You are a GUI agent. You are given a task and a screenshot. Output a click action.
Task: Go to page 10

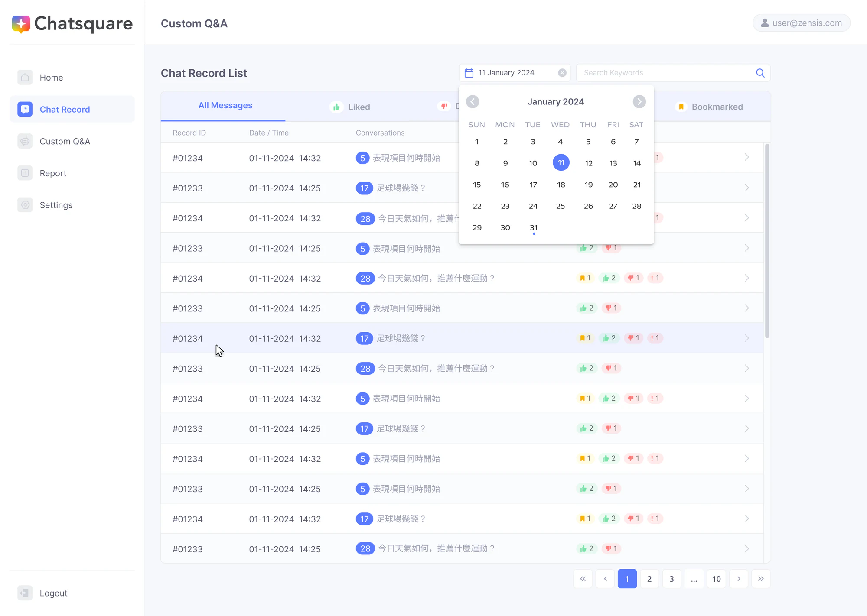pos(716,579)
